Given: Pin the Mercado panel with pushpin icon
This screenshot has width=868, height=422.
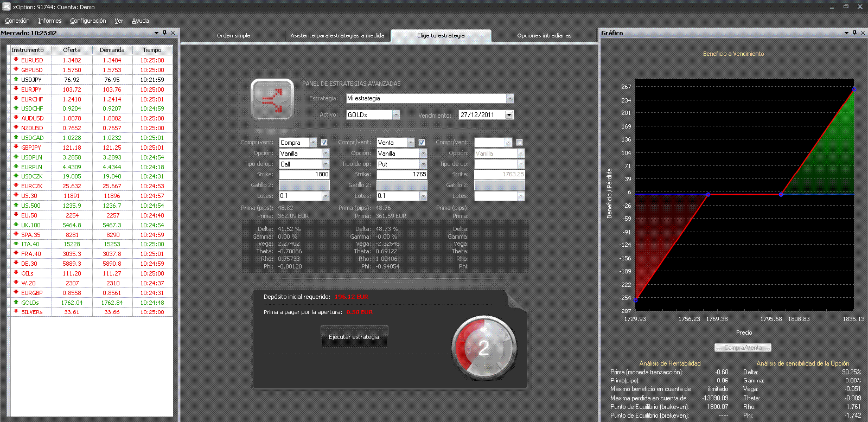Looking at the screenshot, I should (x=165, y=33).
